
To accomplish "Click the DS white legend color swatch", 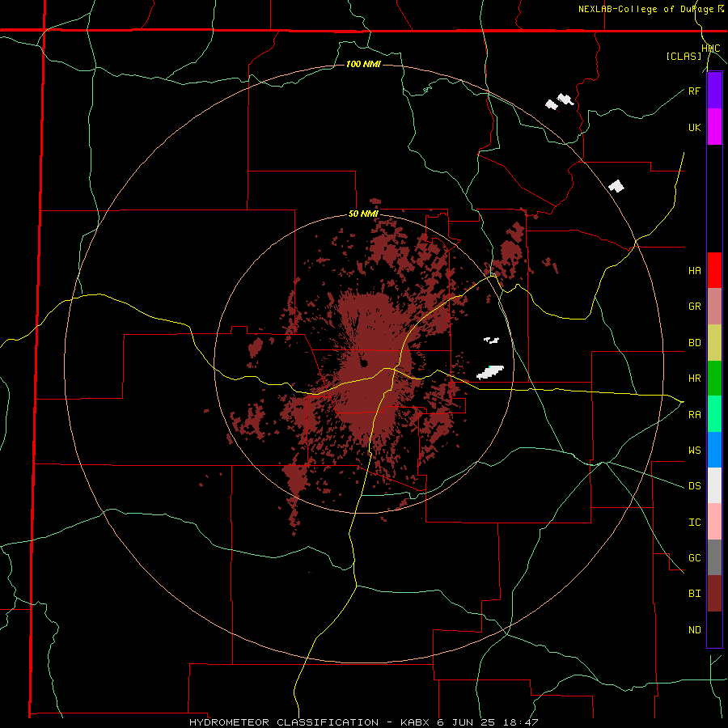I will point(714,485).
